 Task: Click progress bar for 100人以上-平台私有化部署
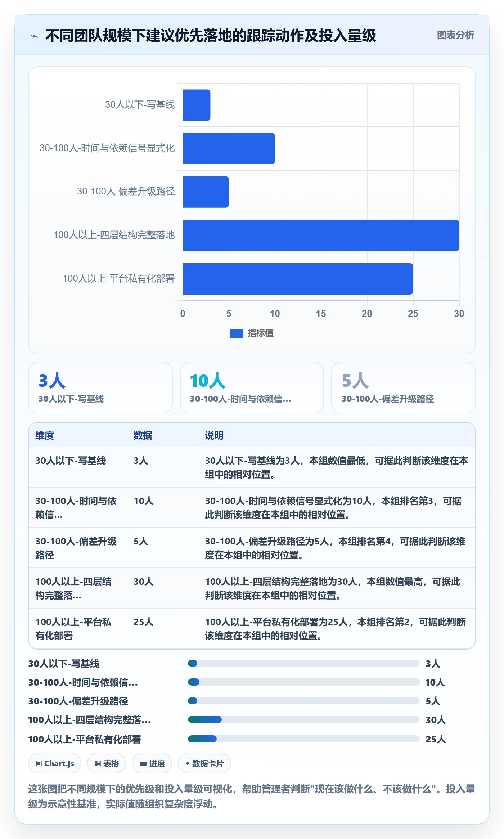point(303,739)
